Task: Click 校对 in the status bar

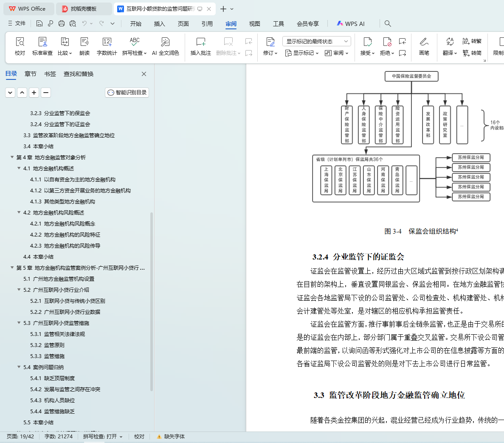Action: pyautogui.click(x=139, y=437)
